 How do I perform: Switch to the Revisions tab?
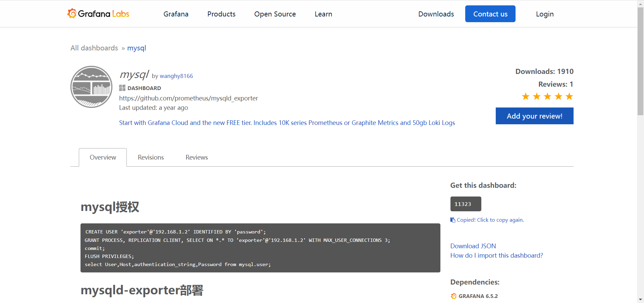[151, 157]
